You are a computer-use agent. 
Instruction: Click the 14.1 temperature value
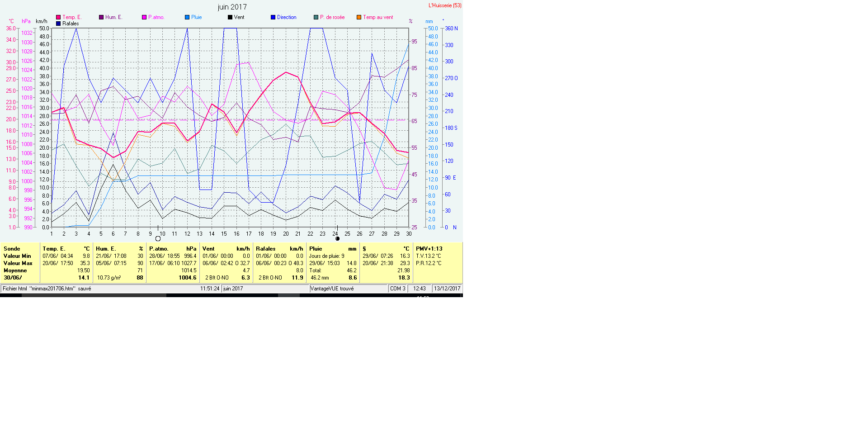84,278
